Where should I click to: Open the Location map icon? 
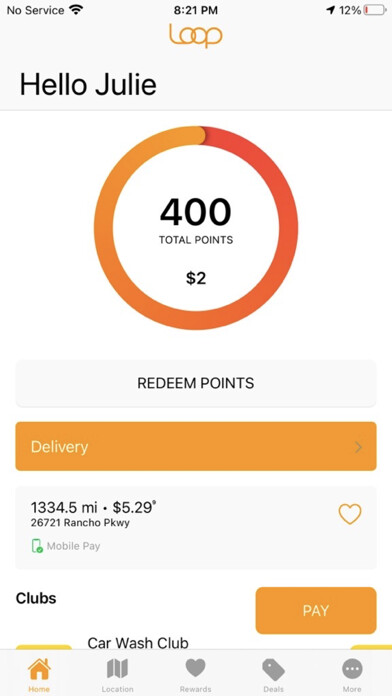click(x=117, y=669)
